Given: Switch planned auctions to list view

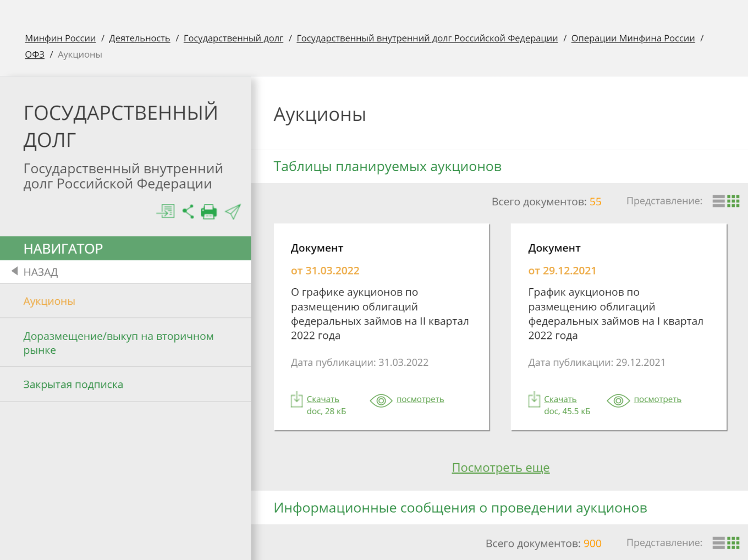Looking at the screenshot, I should [x=718, y=201].
